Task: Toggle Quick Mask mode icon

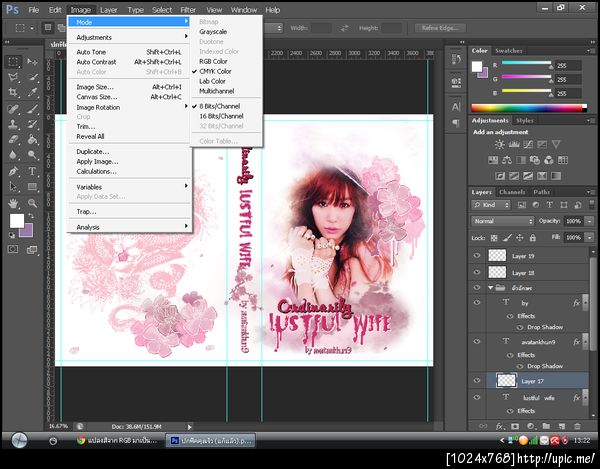Action: pyautogui.click(x=13, y=249)
